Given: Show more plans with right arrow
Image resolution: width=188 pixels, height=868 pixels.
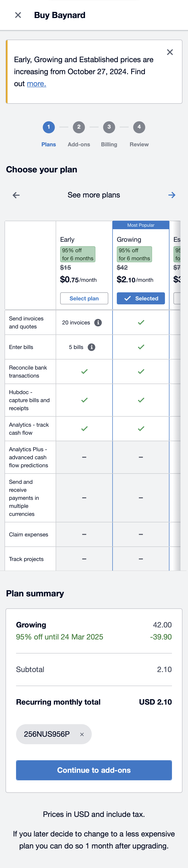Looking at the screenshot, I should pyautogui.click(x=171, y=195).
